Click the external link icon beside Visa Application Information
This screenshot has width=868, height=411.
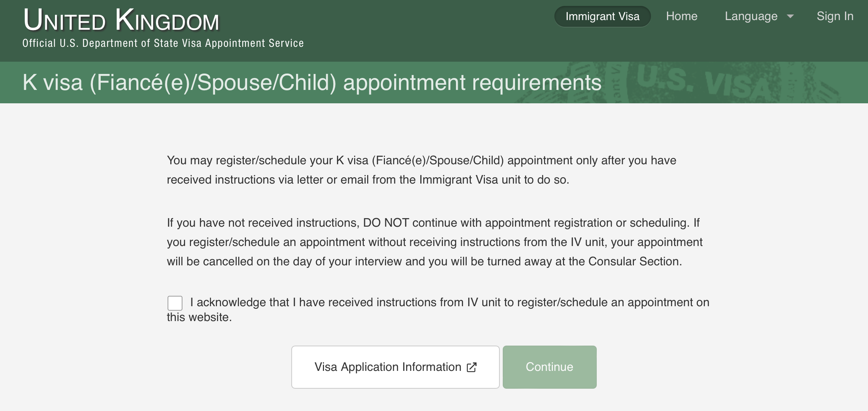472,367
